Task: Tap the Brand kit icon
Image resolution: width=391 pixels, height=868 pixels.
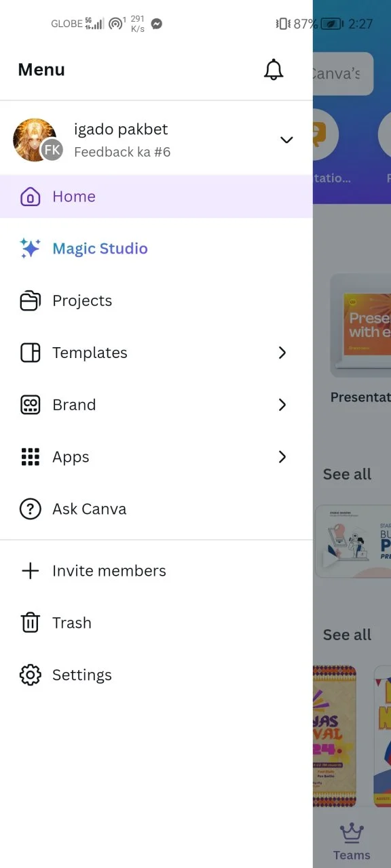Action: coord(30,405)
